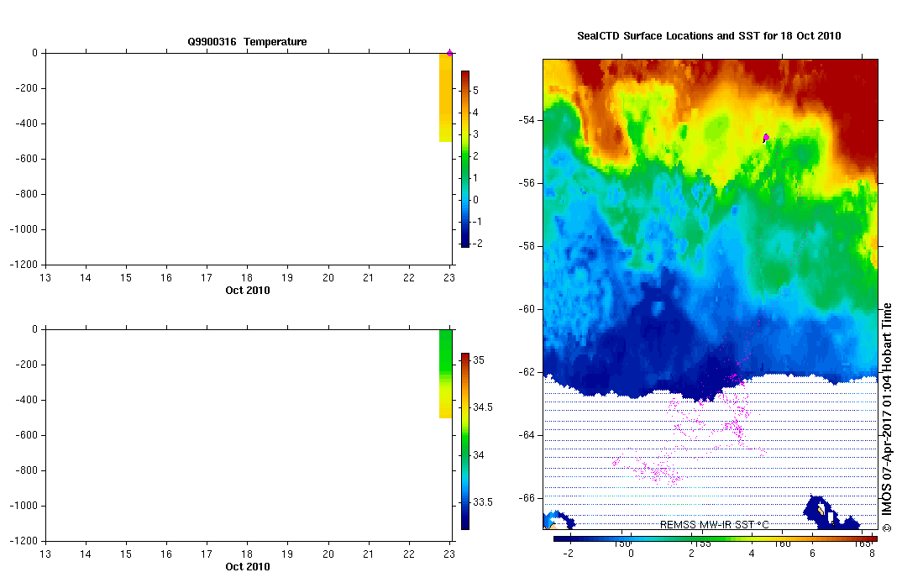The image size is (923, 588).
Task: Click the 'Q9900316 Temperature' plot title
Action: point(247,42)
